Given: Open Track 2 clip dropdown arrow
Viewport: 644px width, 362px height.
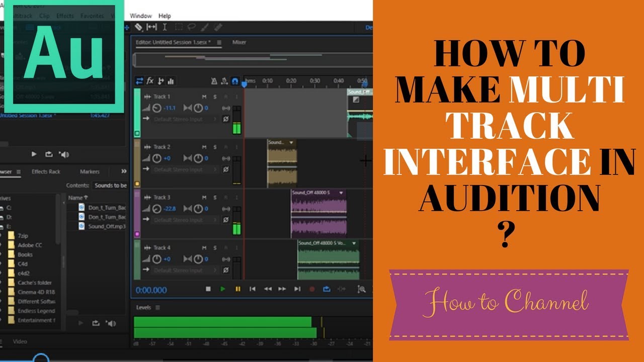Looking at the screenshot, I should [x=292, y=143].
